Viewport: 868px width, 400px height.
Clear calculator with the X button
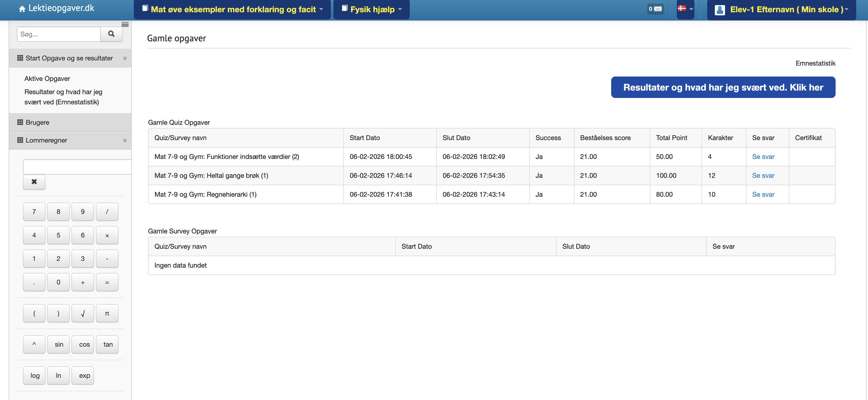pyautogui.click(x=34, y=182)
